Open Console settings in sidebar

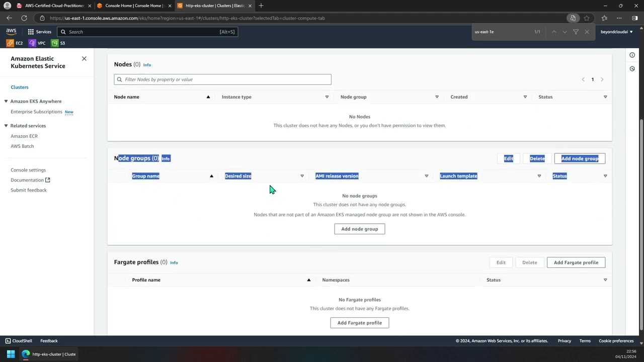tap(28, 170)
